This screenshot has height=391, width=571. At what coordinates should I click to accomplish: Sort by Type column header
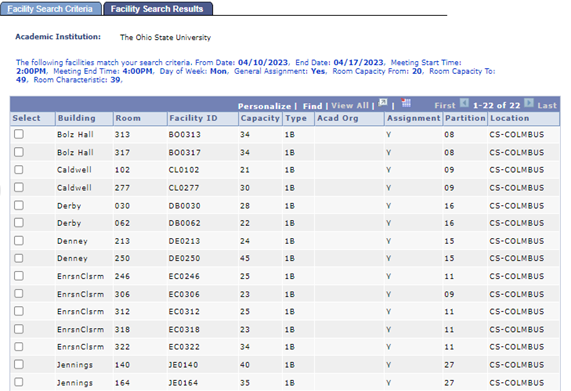pos(295,118)
